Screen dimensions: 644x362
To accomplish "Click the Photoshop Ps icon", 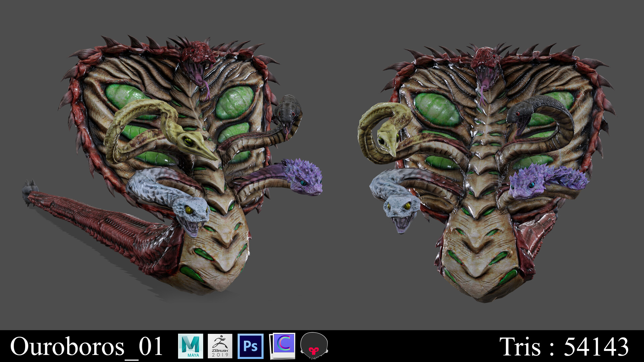I will point(250,346).
